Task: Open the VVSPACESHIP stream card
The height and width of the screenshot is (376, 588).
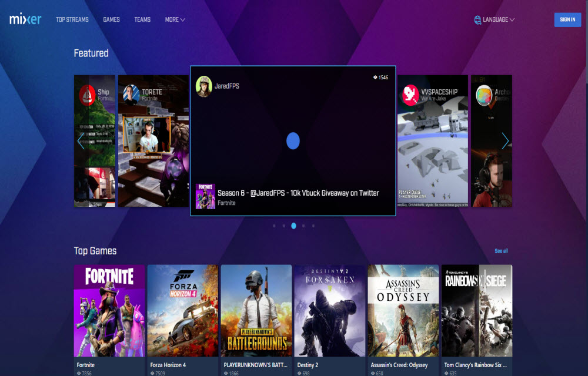Action: [x=433, y=141]
